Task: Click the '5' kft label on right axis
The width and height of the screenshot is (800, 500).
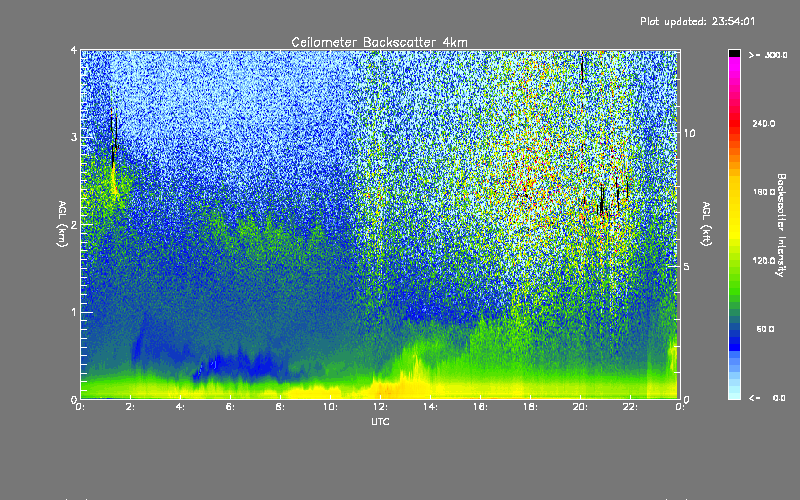Action: (687, 267)
